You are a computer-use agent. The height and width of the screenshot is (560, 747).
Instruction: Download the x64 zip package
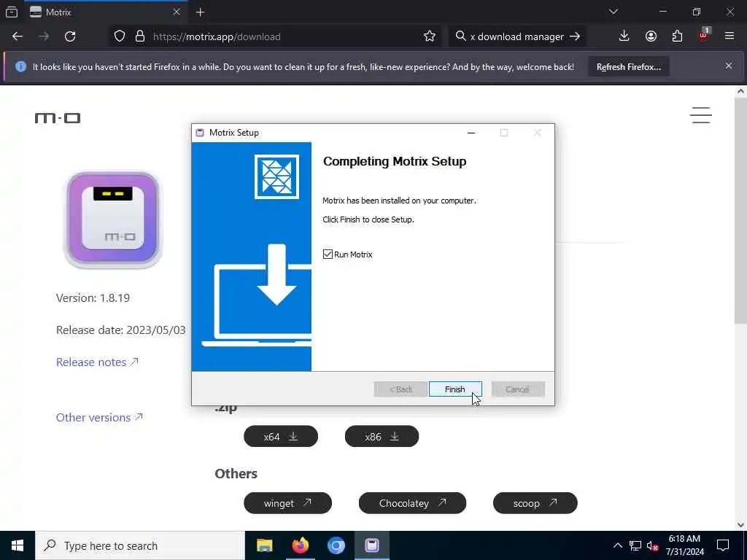pos(281,437)
